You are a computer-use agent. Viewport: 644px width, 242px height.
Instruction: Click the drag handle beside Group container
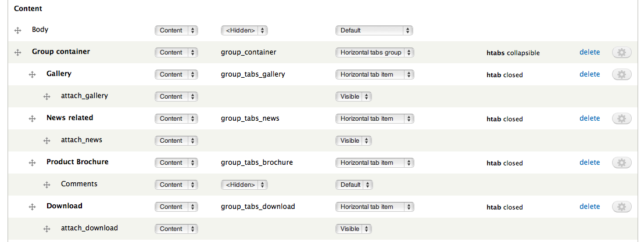pyautogui.click(x=17, y=52)
